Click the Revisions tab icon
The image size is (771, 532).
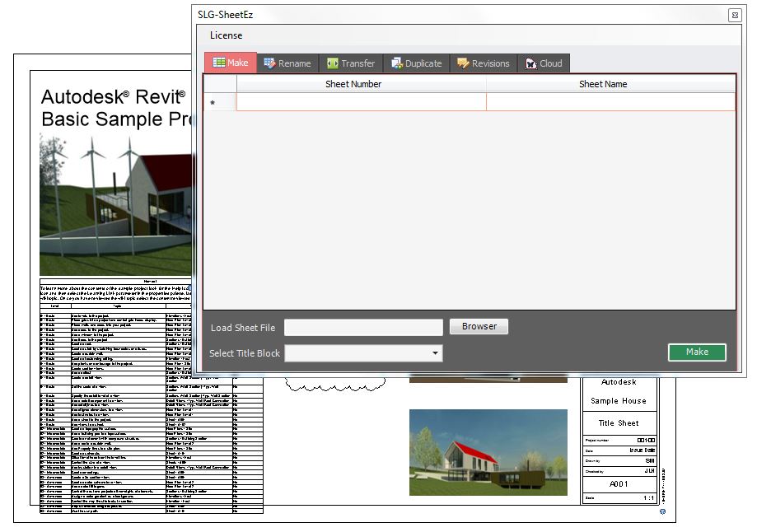[463, 63]
